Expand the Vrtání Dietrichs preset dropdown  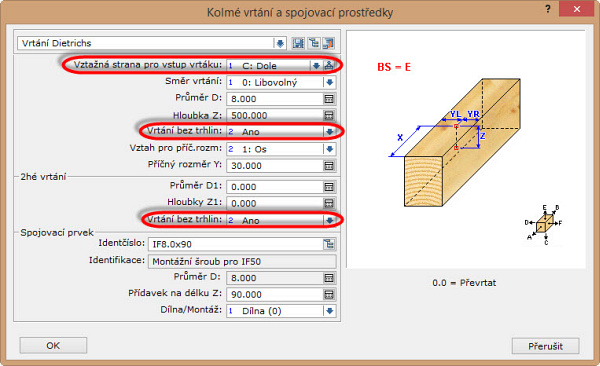[280, 43]
